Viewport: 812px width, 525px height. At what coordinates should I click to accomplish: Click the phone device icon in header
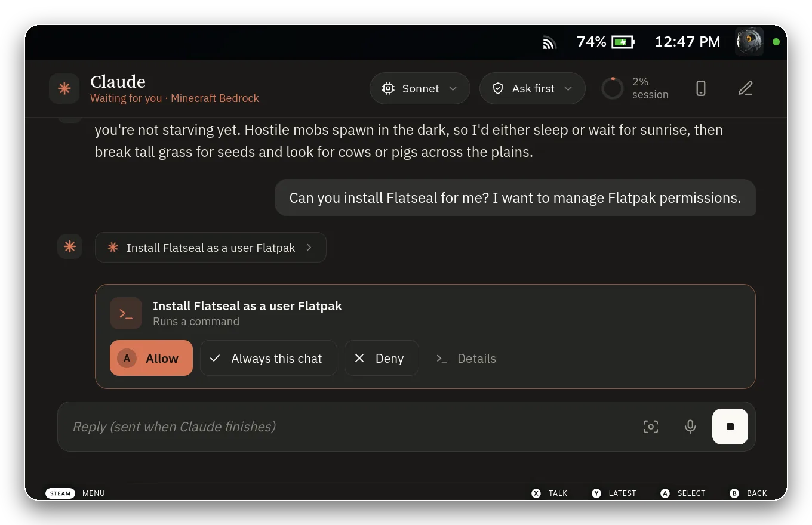[701, 88]
